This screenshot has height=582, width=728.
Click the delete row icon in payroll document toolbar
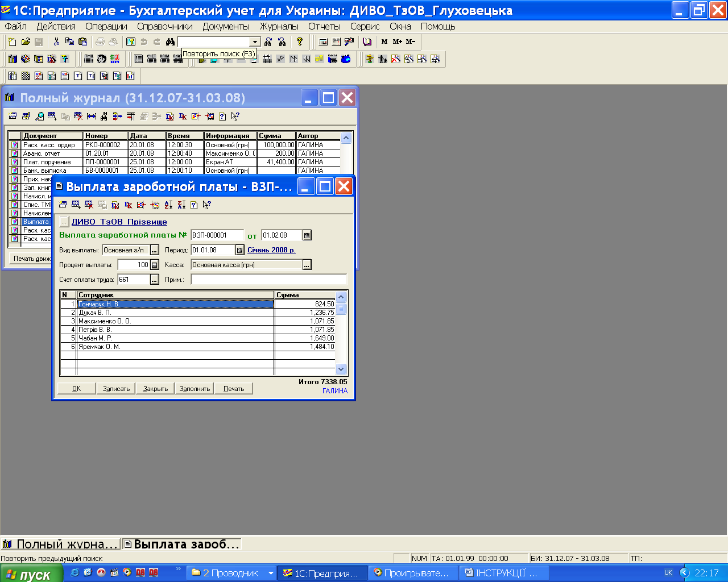click(89, 205)
